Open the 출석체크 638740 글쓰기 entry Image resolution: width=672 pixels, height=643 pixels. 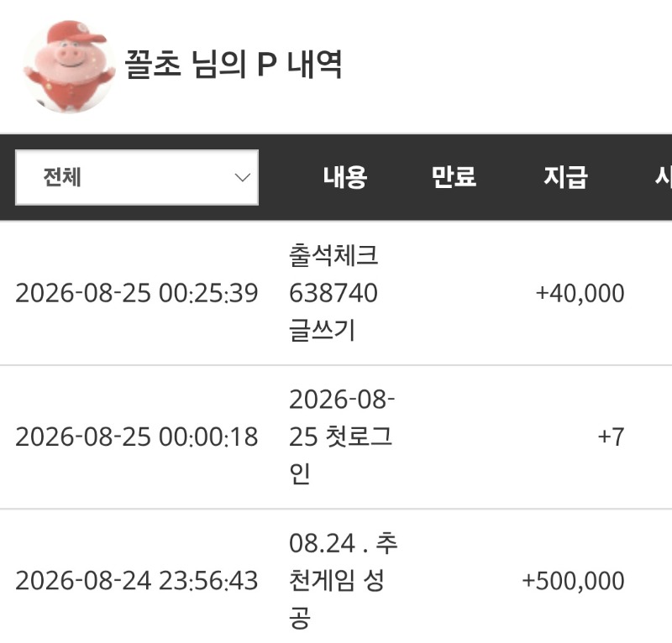[x=333, y=293]
